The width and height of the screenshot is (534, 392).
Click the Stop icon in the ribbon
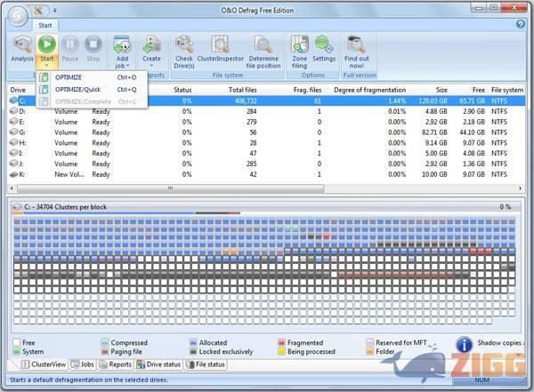coord(93,44)
